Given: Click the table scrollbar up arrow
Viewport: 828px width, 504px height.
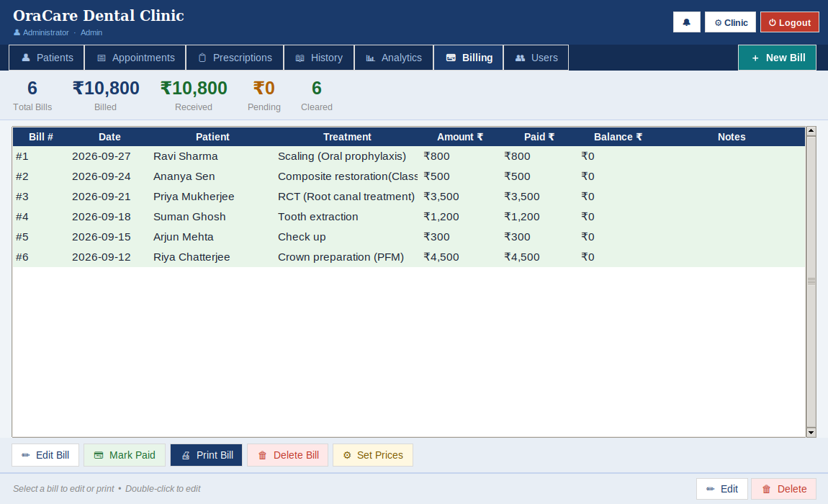Looking at the screenshot, I should (811, 130).
